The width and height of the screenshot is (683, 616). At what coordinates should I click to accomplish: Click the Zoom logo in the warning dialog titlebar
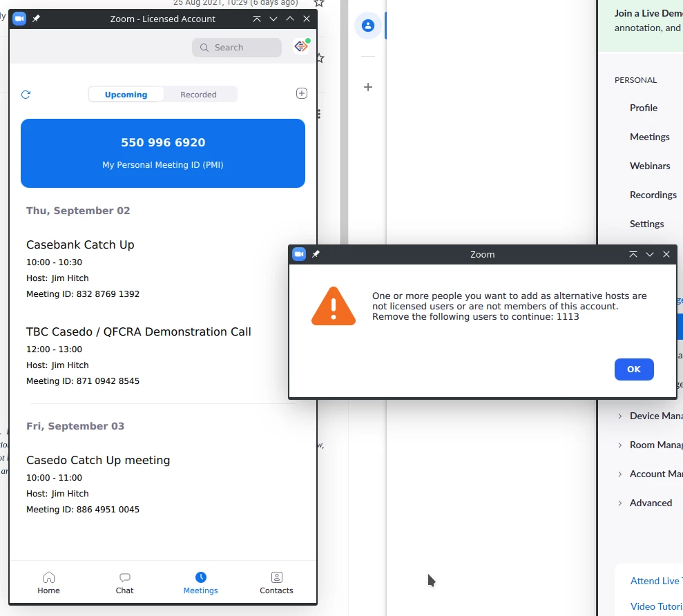299,254
